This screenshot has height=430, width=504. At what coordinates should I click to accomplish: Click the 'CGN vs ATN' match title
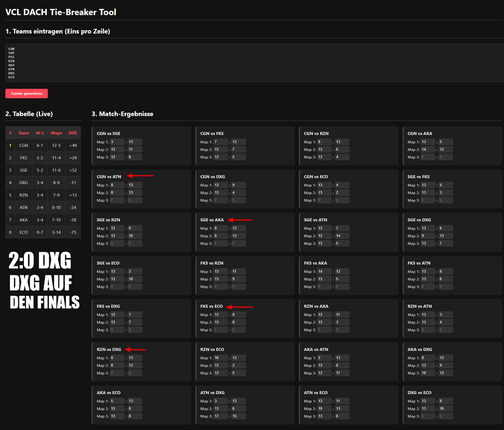109,177
